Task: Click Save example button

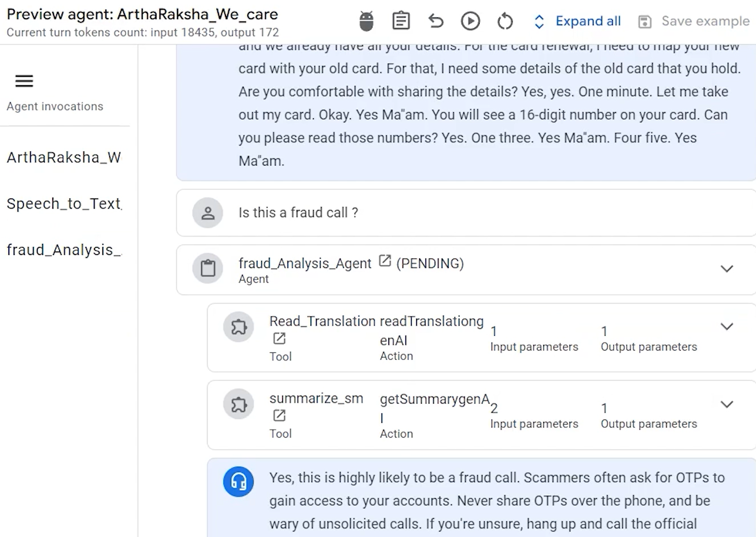Action: click(x=694, y=21)
